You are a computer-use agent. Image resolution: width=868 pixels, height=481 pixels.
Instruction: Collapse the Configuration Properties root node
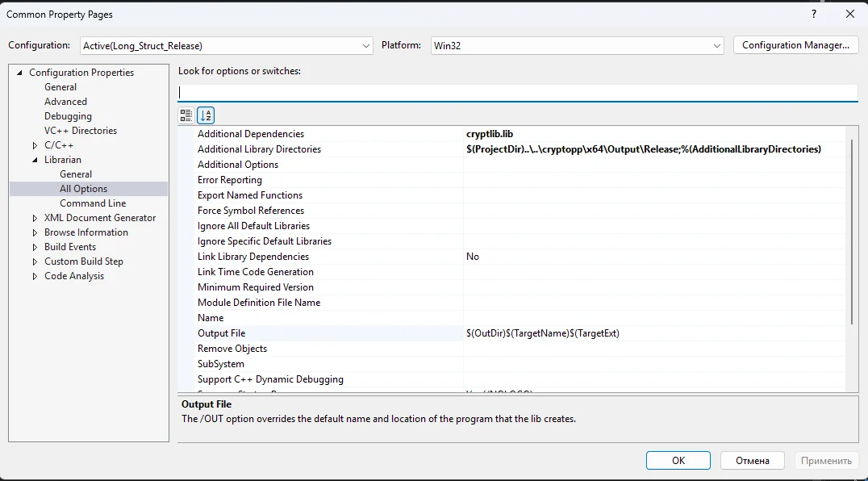19,73
